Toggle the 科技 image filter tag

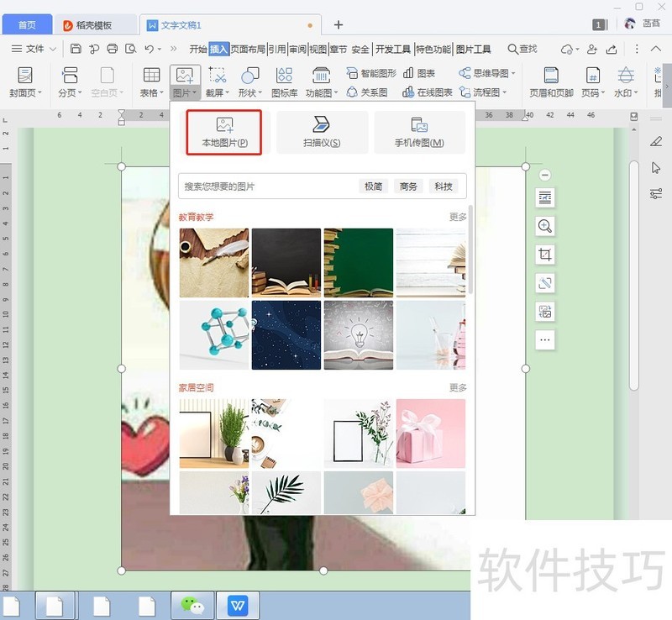pos(445,186)
